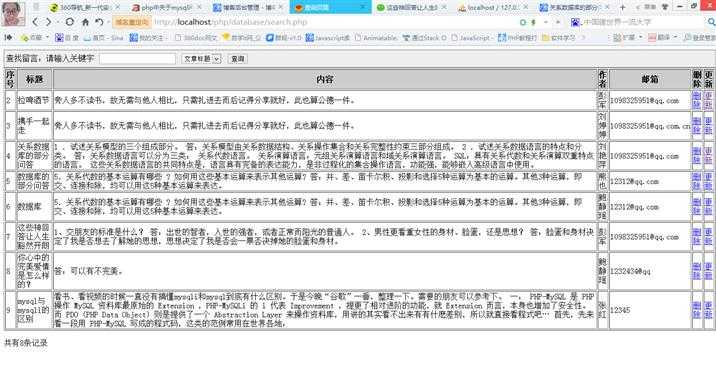Image resolution: width=716 pixels, height=381 pixels.
Task: Close the localhost / 127.0 tab
Action: [526, 7]
